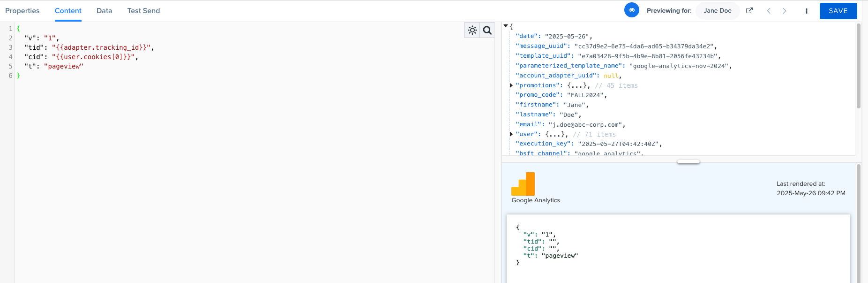
Task: Switch to the Properties tab
Action: pos(22,11)
